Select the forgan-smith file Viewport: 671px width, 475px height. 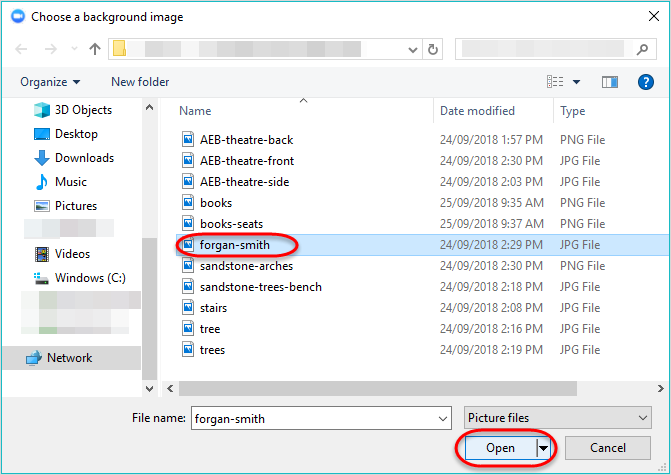235,245
